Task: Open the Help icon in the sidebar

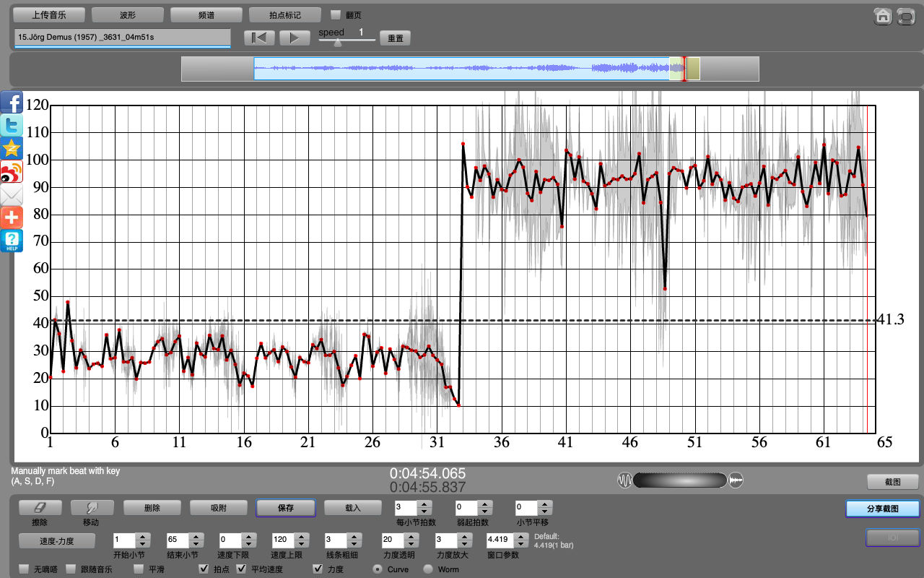Action: pyautogui.click(x=12, y=241)
